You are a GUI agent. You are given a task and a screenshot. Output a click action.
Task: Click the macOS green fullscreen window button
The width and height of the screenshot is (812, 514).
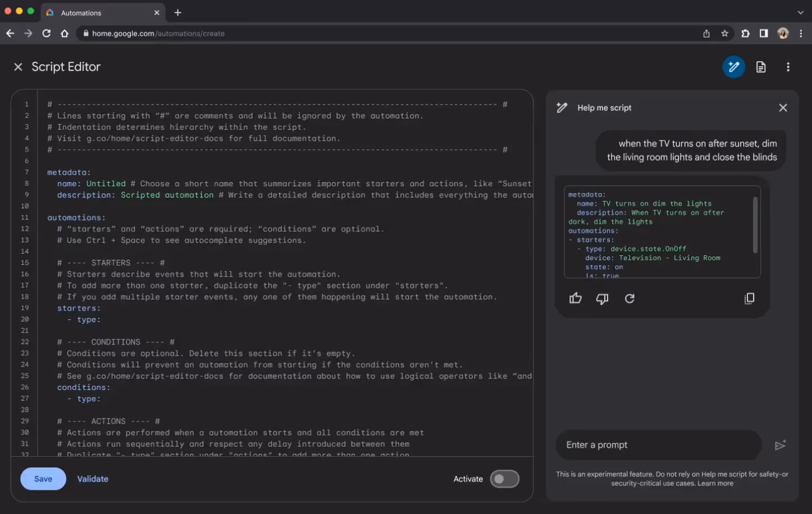[x=30, y=11]
